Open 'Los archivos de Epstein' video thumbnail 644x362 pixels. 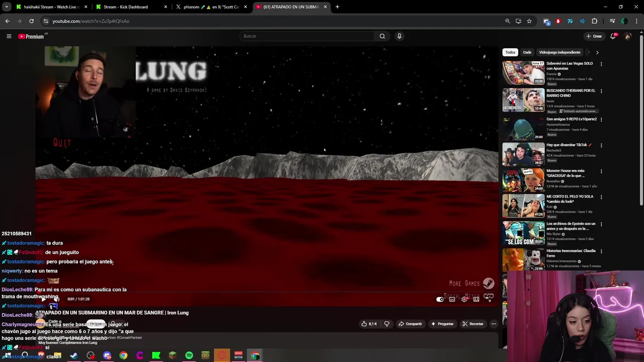click(523, 233)
